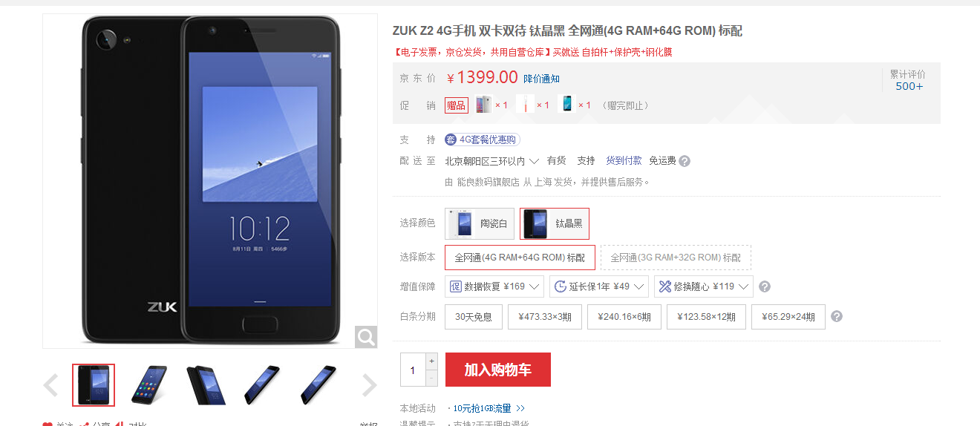
Task: Click the third gift blue phone image
Action: click(566, 105)
